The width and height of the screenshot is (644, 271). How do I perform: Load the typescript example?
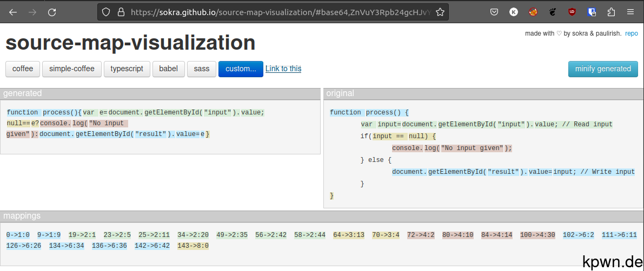pyautogui.click(x=127, y=69)
